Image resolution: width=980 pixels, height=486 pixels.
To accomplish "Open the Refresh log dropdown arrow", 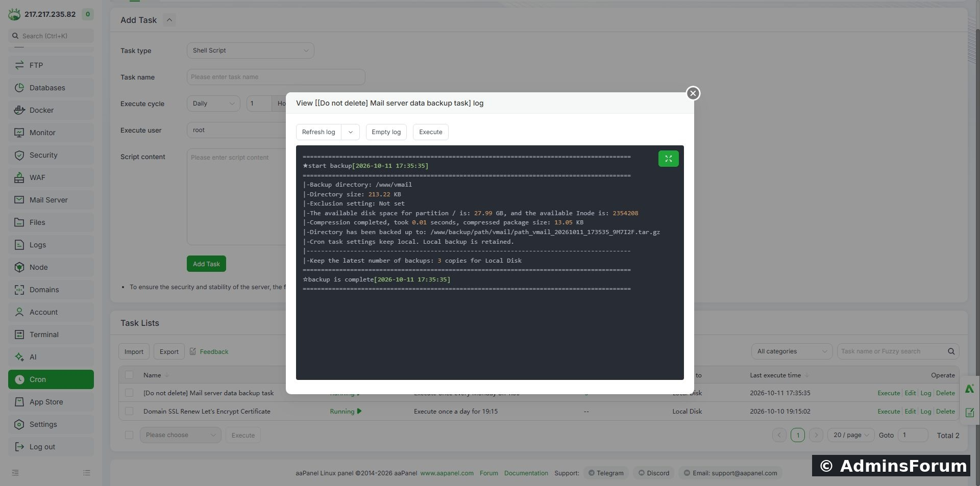I will pos(351,132).
